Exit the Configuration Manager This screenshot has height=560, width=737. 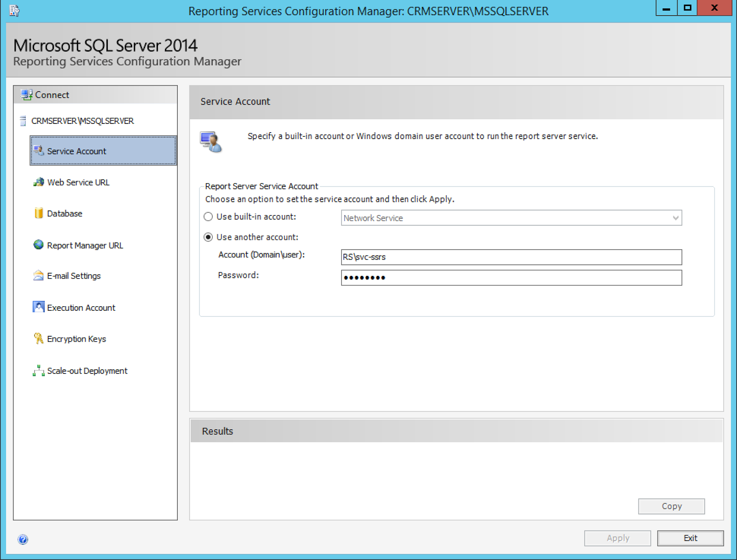[x=690, y=538]
